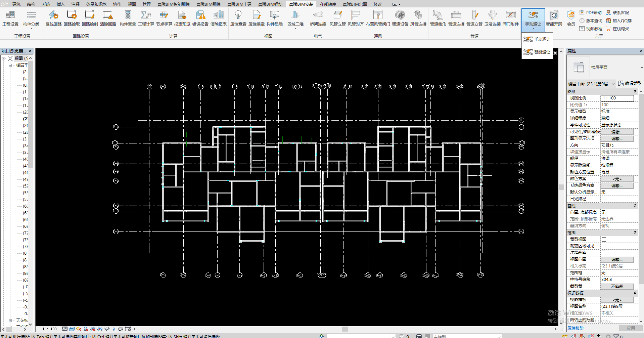Open the 手动避让 split button dropdown
The height and width of the screenshot is (338, 644).
coord(533,26)
